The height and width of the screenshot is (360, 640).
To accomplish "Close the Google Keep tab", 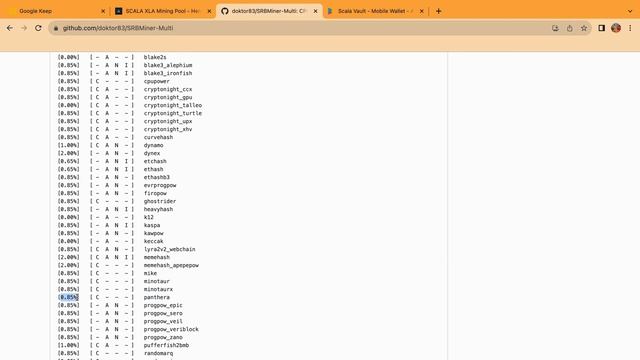I will 103,11.
